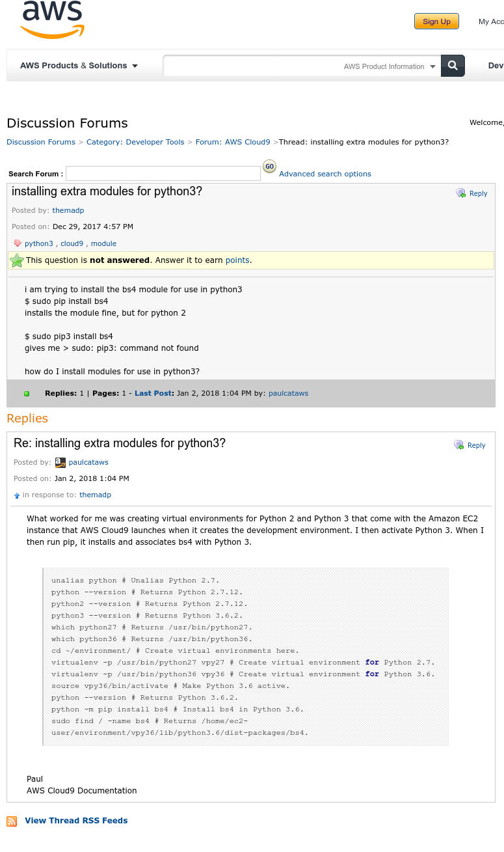Open the cloud9 tag link

[72, 243]
